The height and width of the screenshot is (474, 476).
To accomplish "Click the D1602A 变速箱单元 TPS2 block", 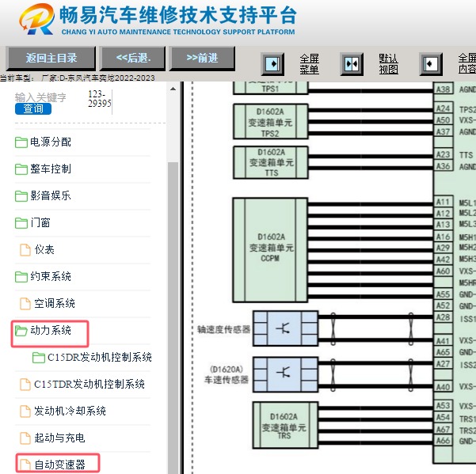I will [271, 122].
